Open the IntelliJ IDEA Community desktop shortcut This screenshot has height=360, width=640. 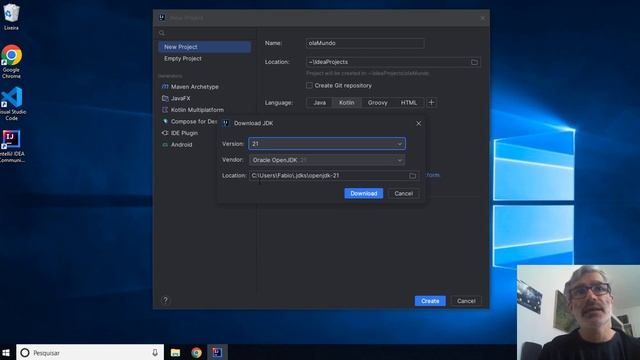(11, 146)
